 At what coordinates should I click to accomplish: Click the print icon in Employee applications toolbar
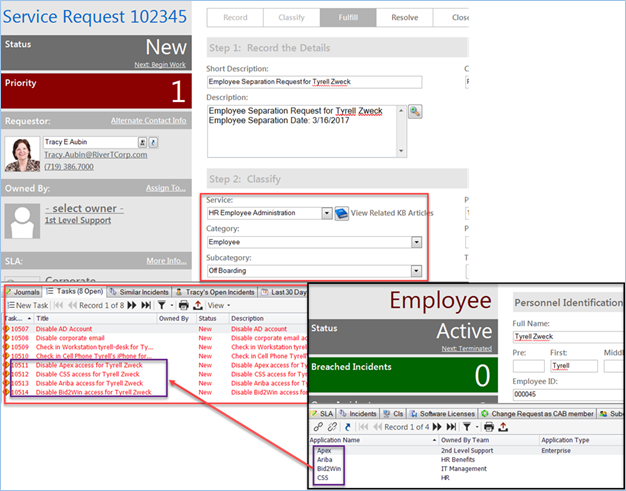489,427
